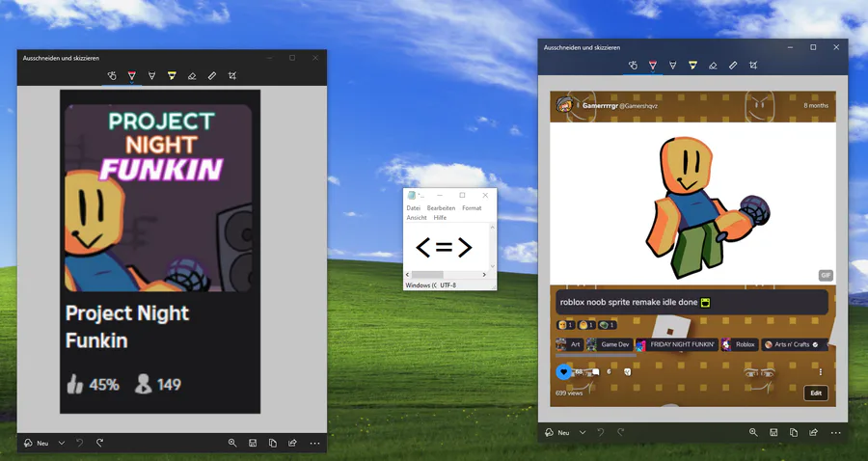Image resolution: width=868 pixels, height=461 pixels.
Task: Select crop tool in Gamerrrrgr post window
Action: [753, 66]
